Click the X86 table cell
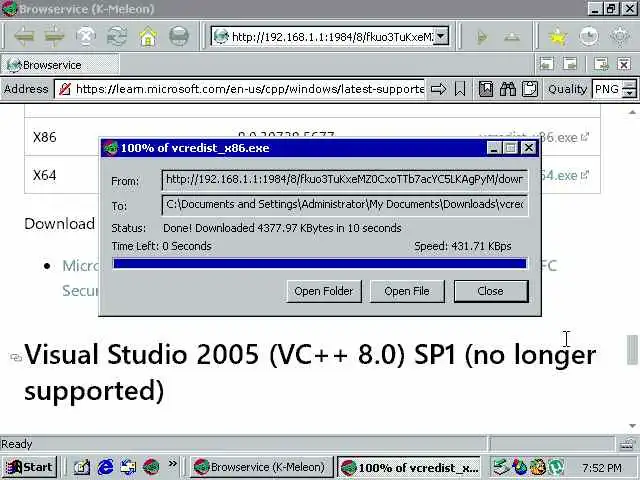Viewport: 640px width, 480px height. click(45, 137)
